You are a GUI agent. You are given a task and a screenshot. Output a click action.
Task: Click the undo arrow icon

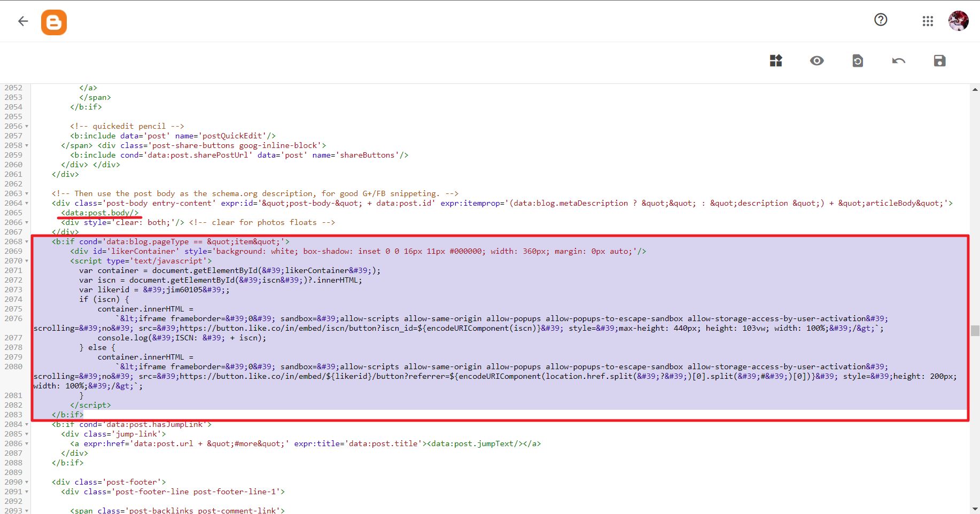[898, 61]
